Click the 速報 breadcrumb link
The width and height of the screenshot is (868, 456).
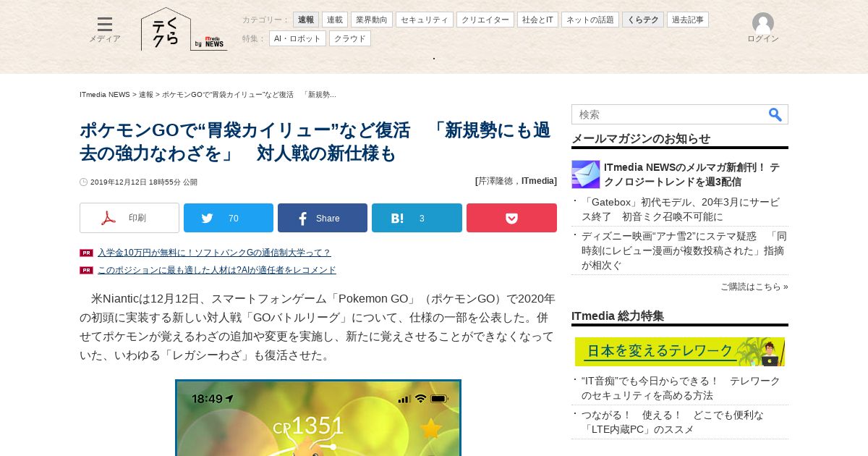[x=146, y=95]
